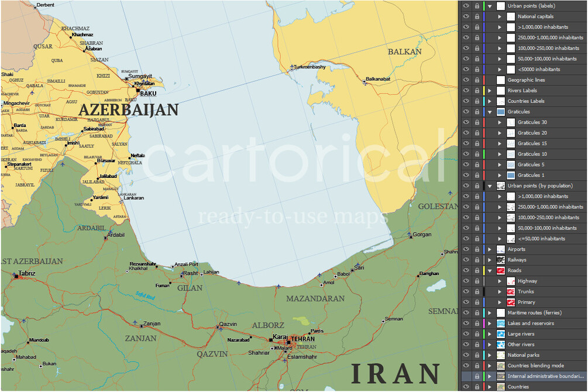
Task: Click the Lakes and reservoirs layer thumbnail
Action: pyautogui.click(x=501, y=324)
